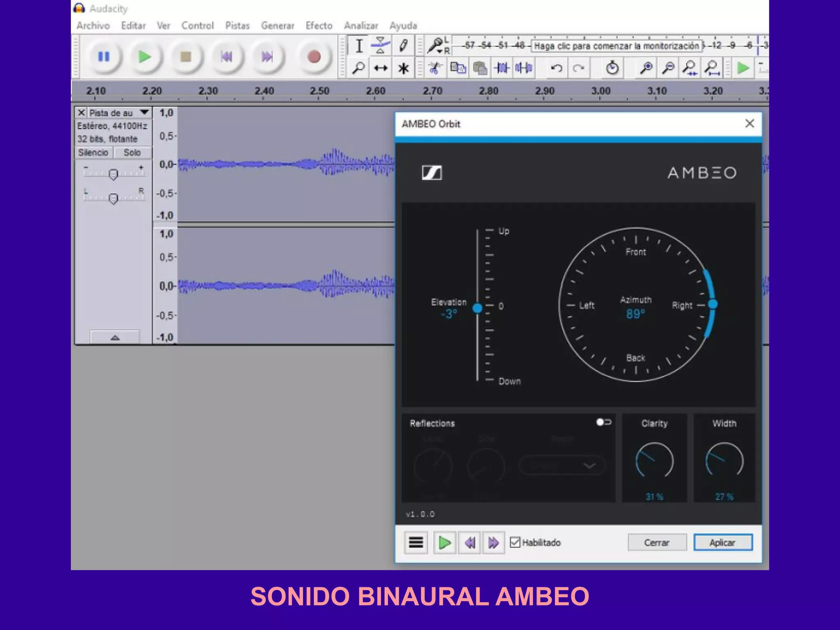The height and width of the screenshot is (630, 840).
Task: Open the Reflections Room dropdown
Action: pyautogui.click(x=562, y=465)
